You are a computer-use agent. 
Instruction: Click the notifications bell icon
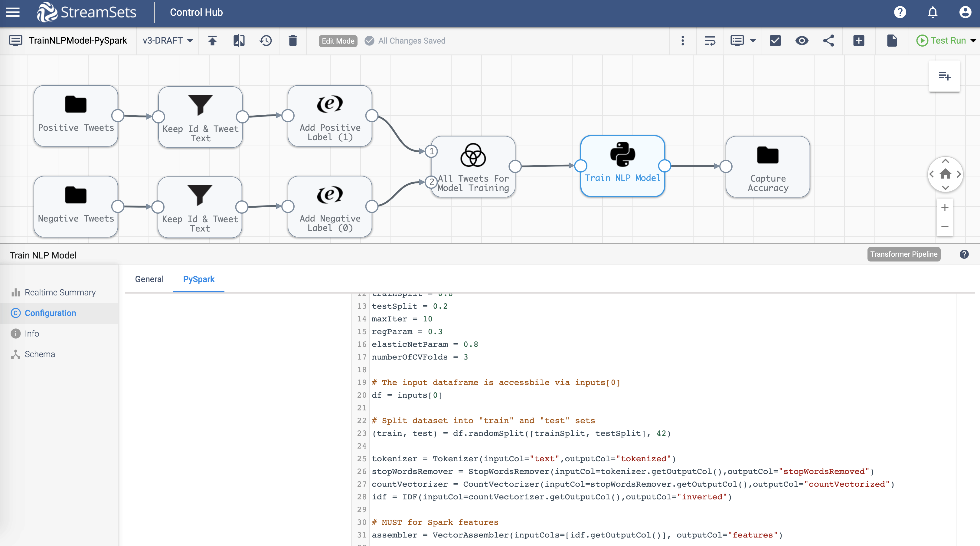(933, 12)
